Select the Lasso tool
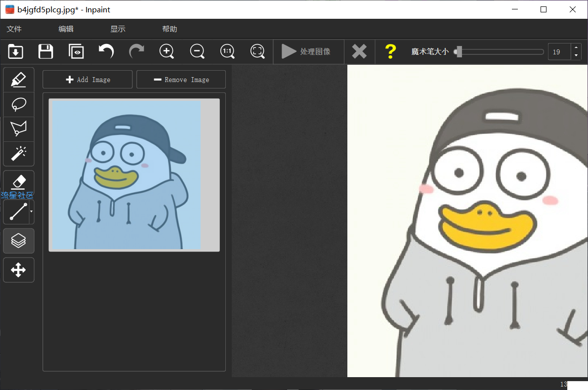The width and height of the screenshot is (588, 390). point(18,105)
